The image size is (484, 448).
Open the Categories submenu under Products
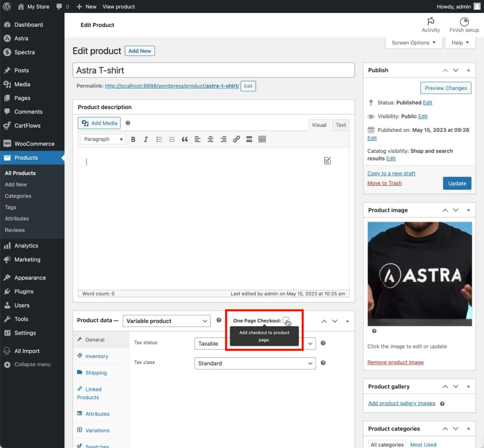point(18,196)
